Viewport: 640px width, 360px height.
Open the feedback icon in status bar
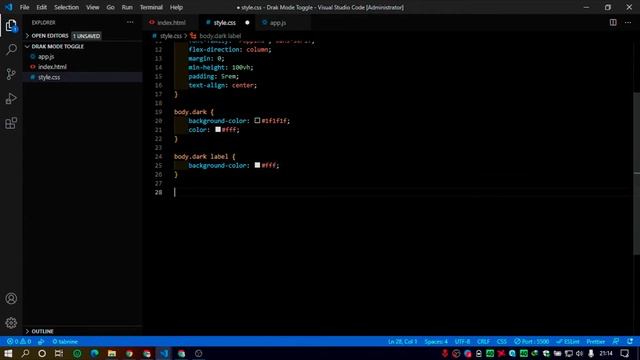click(x=616, y=342)
